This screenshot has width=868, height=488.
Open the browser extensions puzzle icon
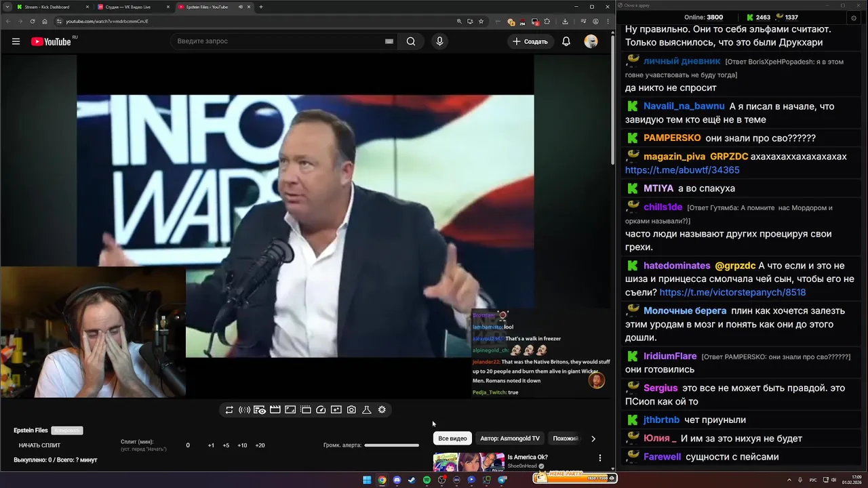pos(547,21)
